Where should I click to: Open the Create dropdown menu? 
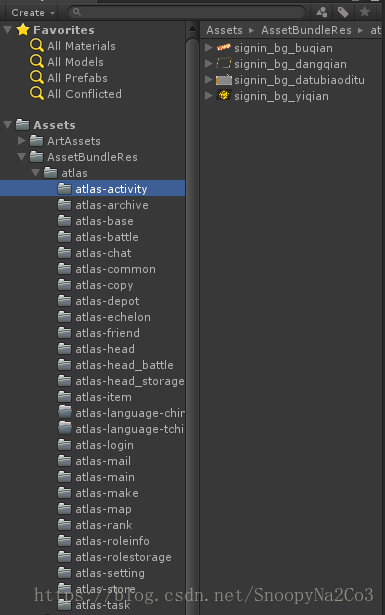pyautogui.click(x=32, y=13)
